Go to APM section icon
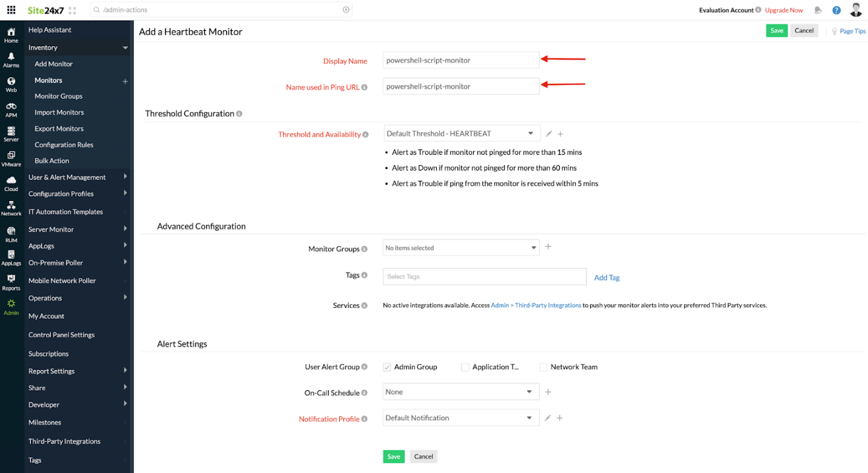Screen dimensions: 868x473 [x=11, y=109]
